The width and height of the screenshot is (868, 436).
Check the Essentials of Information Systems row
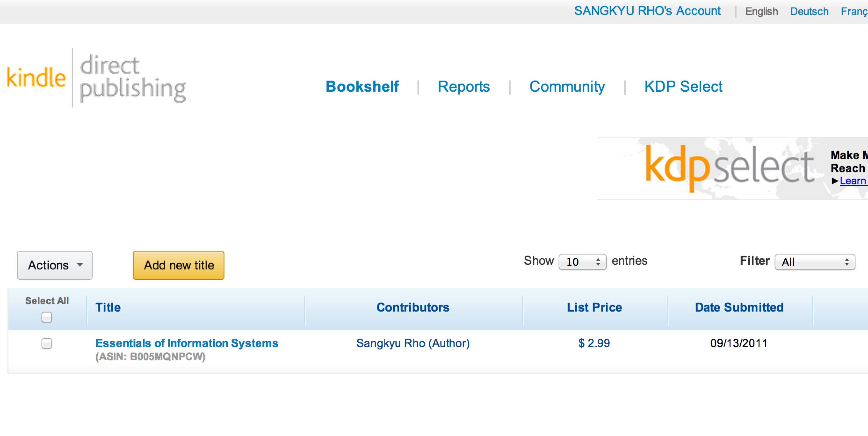(47, 343)
